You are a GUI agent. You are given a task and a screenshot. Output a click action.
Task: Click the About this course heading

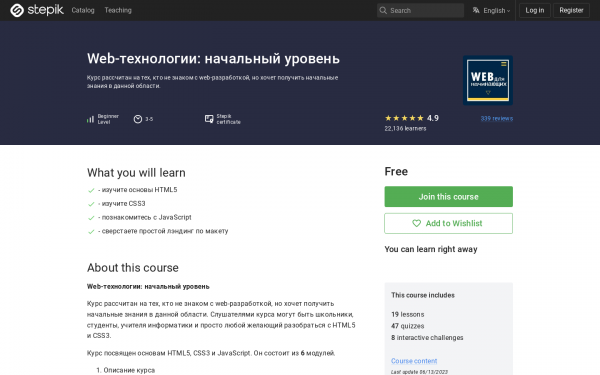[x=133, y=267]
